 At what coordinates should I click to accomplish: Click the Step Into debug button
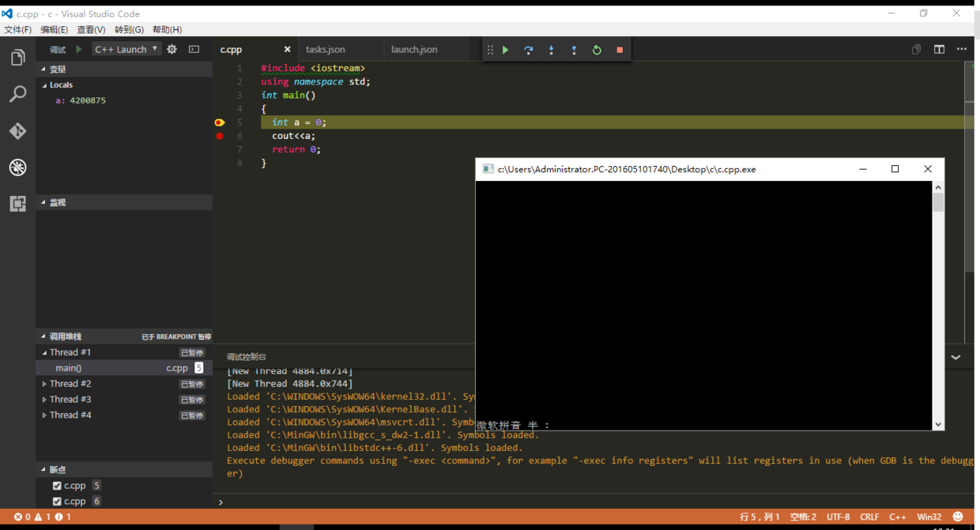tap(552, 50)
